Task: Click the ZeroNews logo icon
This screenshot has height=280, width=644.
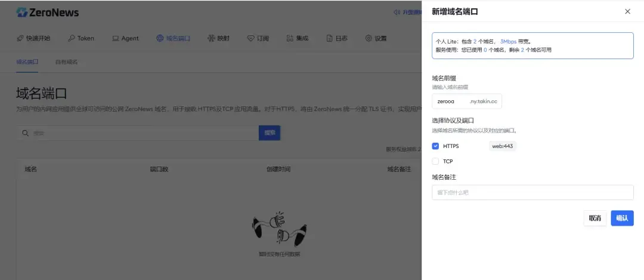Action: pos(22,13)
